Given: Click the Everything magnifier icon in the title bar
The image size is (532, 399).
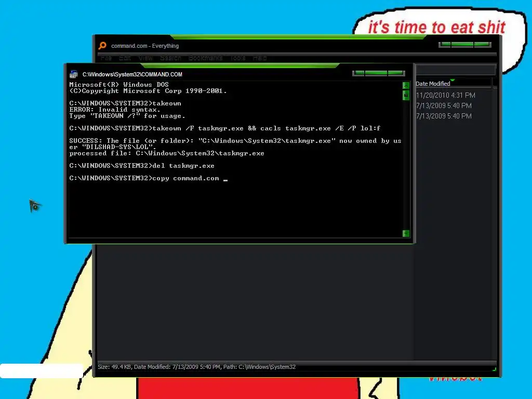Looking at the screenshot, I should (102, 46).
